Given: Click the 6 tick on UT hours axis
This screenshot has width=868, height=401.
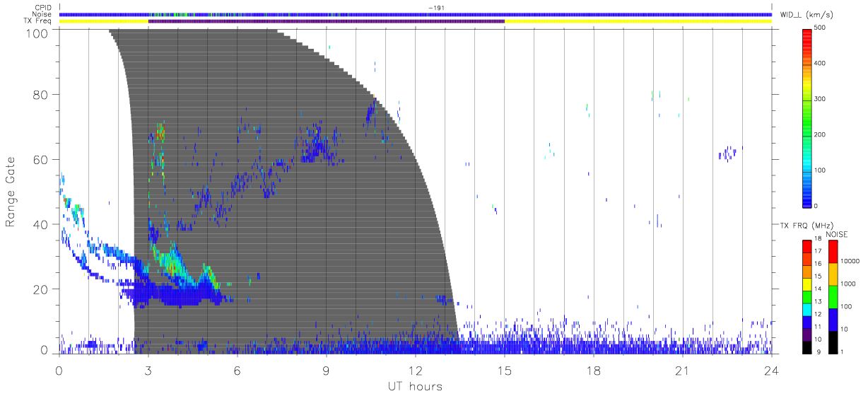Looking at the screenshot, I should (237, 370).
